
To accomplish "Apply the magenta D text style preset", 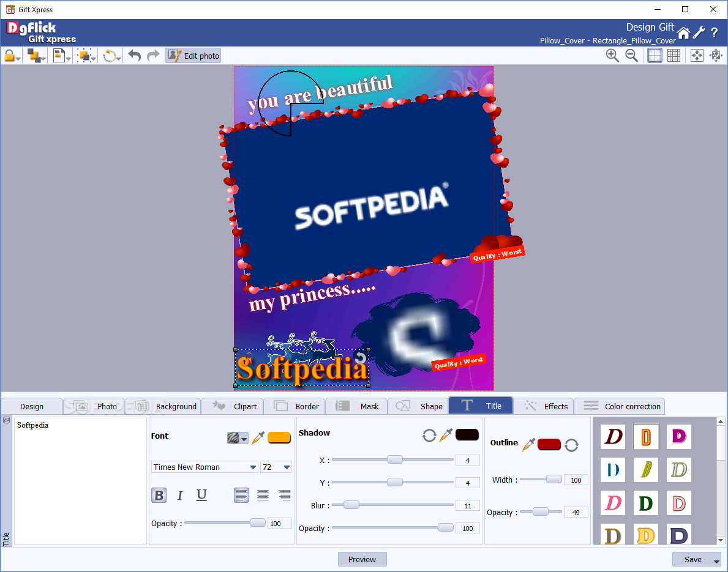I will [679, 437].
